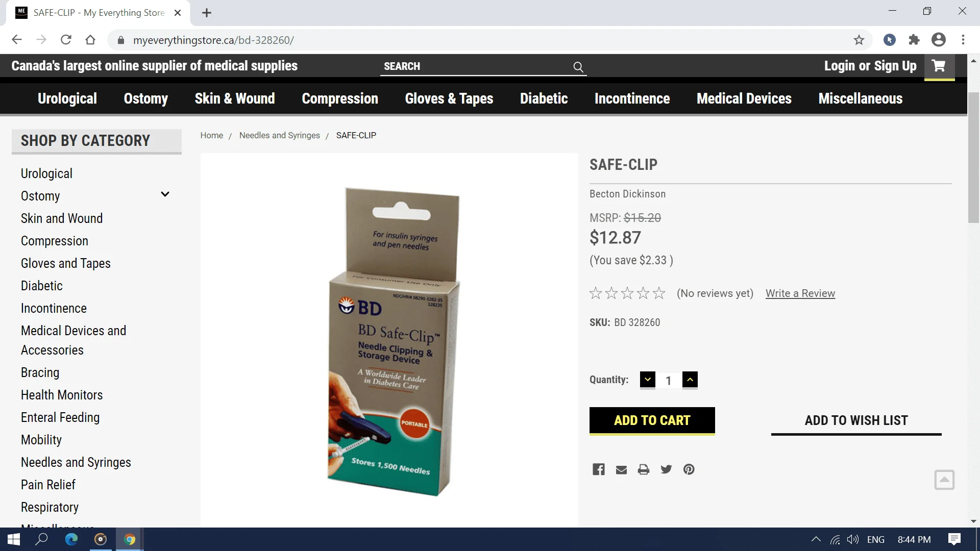Expand the Ostomy category chevron

coord(165,194)
